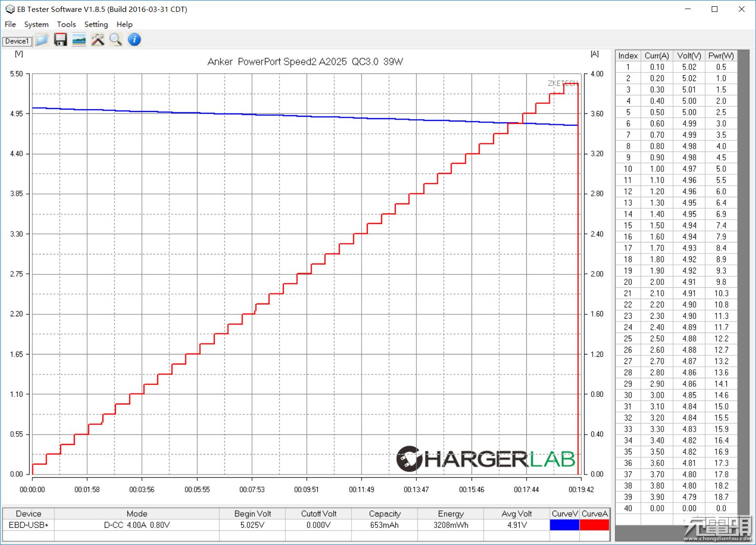Viewport: 756px width, 545px height.
Task: Click the Mode column header
Action: point(137,514)
